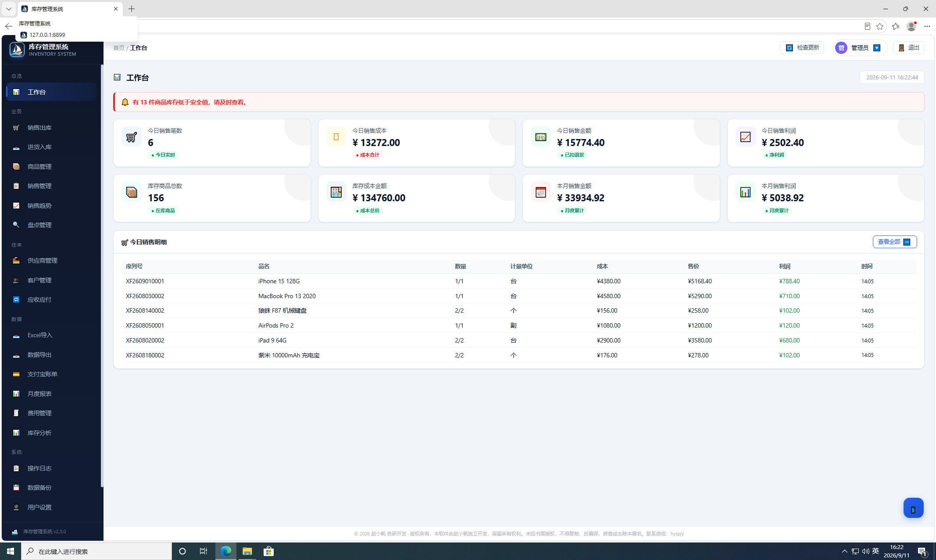Click the 库存商品总数 stat card

click(212, 198)
